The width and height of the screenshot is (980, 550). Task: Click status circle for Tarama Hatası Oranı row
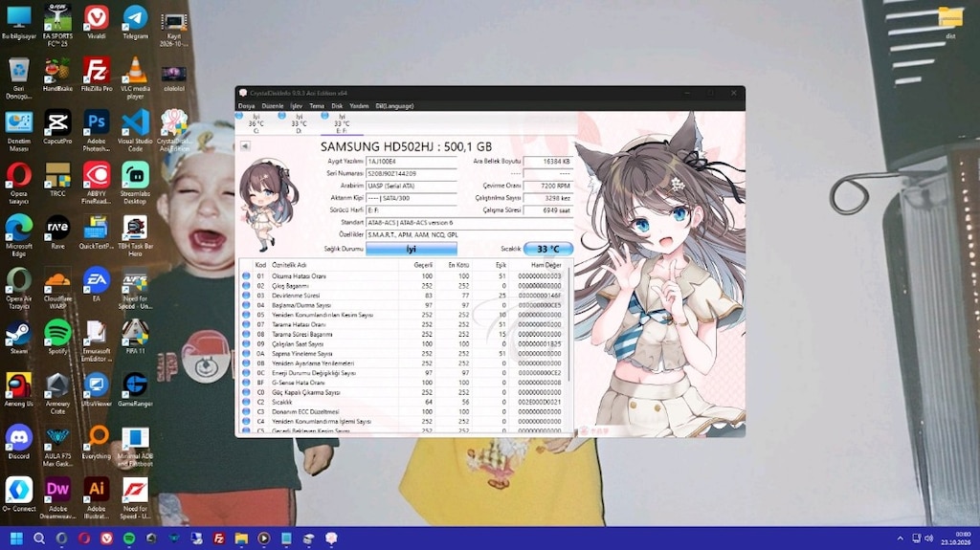coord(246,324)
